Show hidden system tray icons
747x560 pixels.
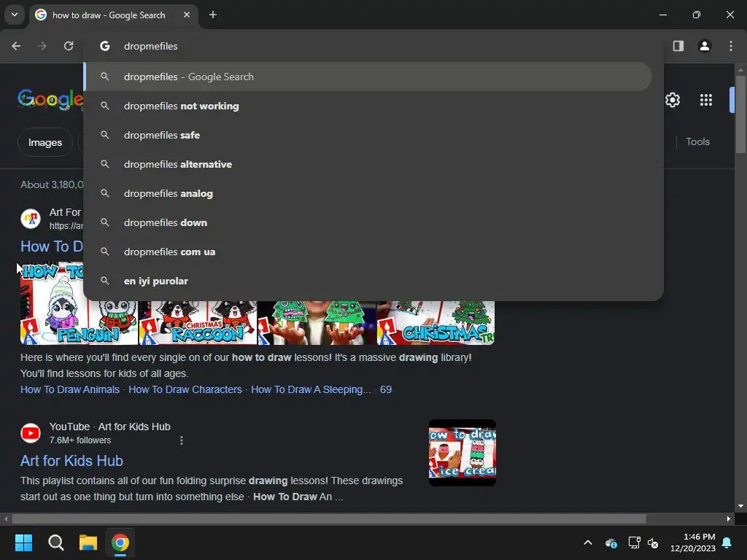[588, 542]
